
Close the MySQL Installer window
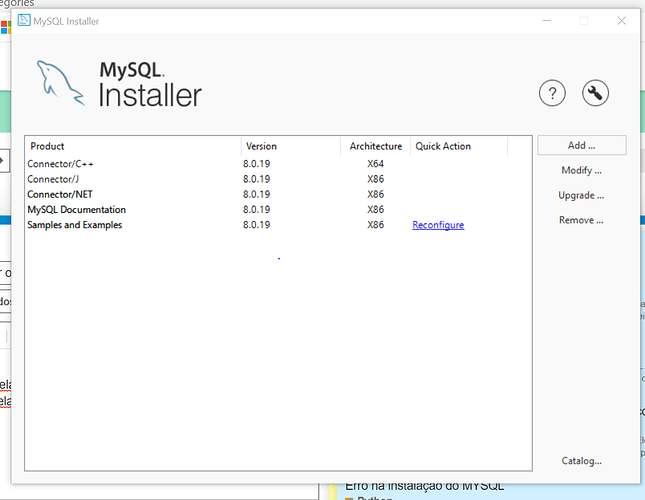point(622,21)
